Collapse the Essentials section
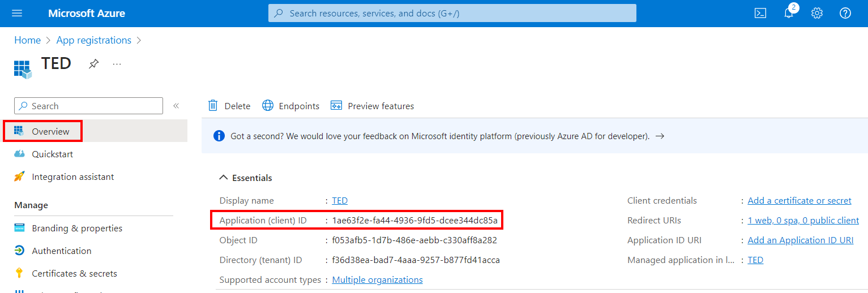 (x=223, y=178)
